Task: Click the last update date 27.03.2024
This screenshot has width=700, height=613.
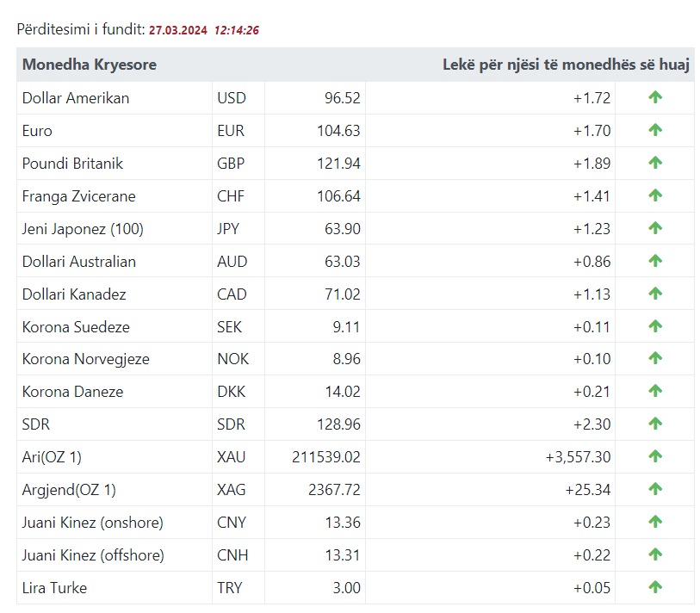Action: click(x=178, y=30)
